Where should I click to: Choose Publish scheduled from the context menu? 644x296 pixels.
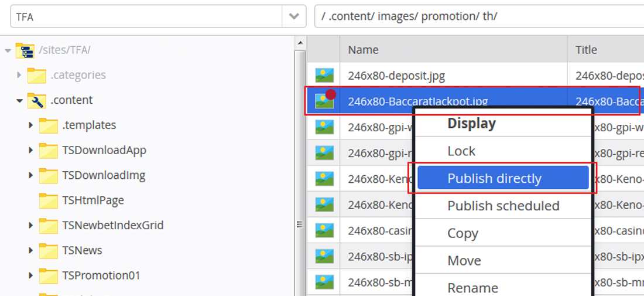[x=503, y=206]
